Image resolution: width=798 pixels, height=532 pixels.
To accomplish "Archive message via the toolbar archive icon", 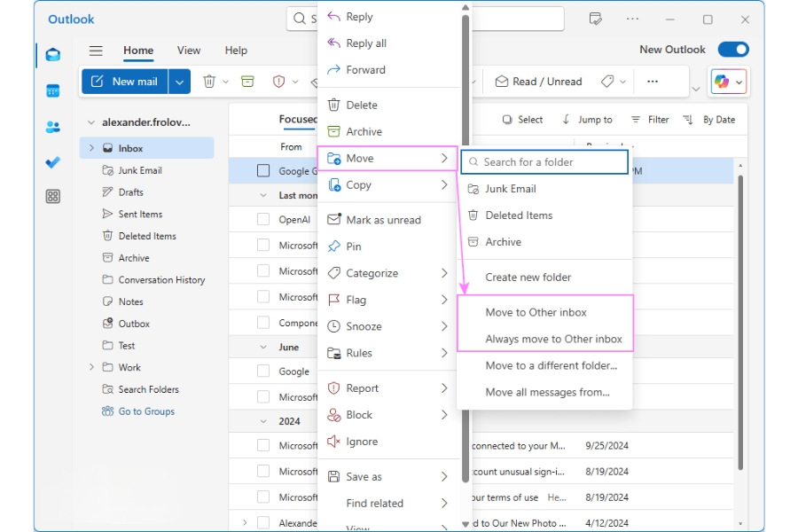I will point(247,81).
